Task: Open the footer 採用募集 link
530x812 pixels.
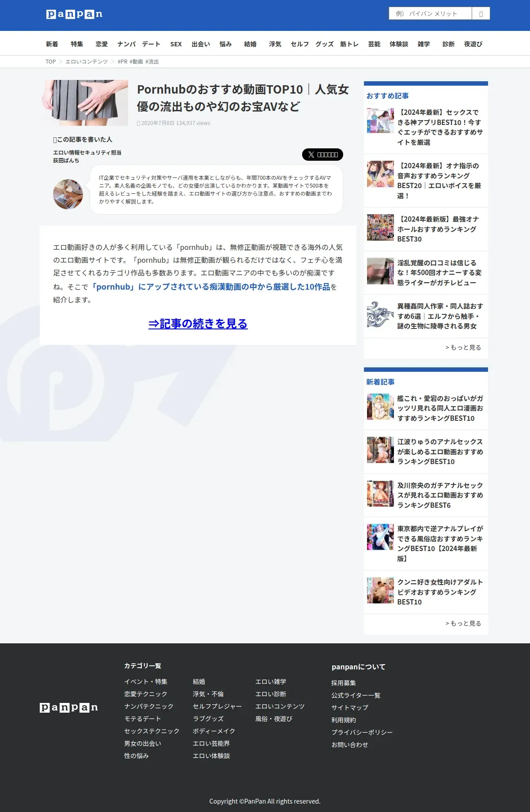Action: tap(344, 683)
